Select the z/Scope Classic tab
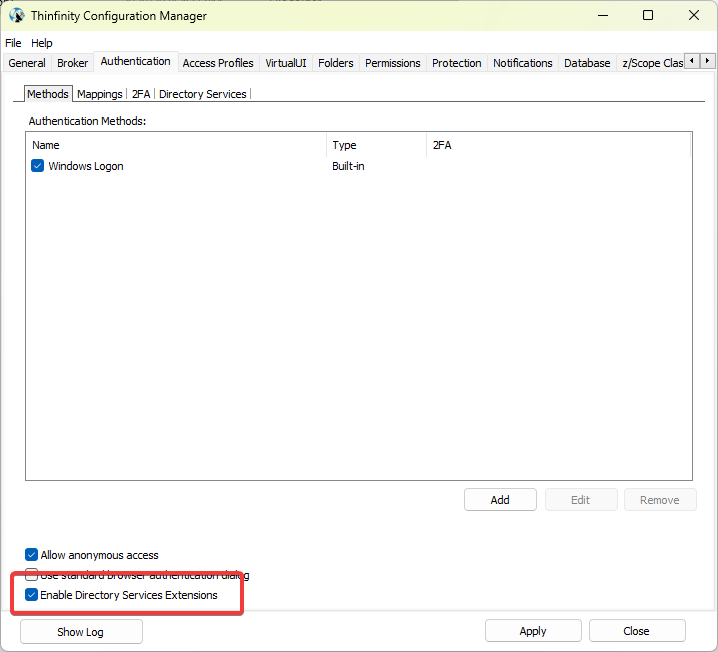Viewport: 718px width, 652px height. click(x=652, y=63)
